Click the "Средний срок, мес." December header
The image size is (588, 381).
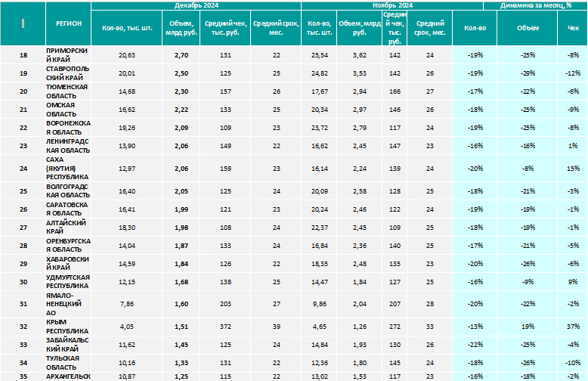tap(276, 28)
